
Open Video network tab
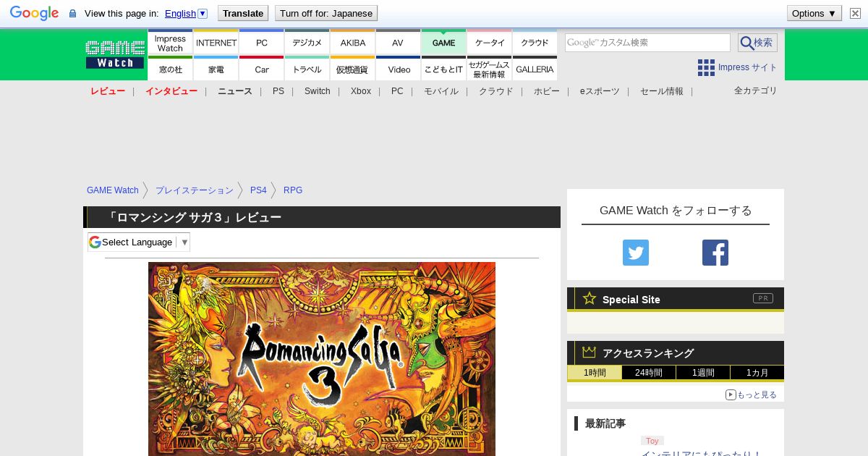tap(398, 69)
